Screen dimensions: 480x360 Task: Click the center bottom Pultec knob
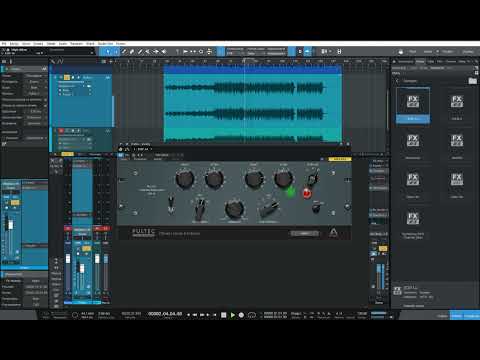click(x=234, y=208)
